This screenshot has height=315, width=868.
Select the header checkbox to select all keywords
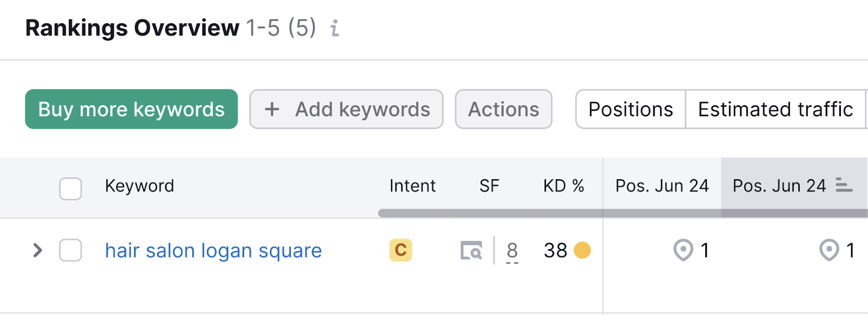tap(70, 188)
